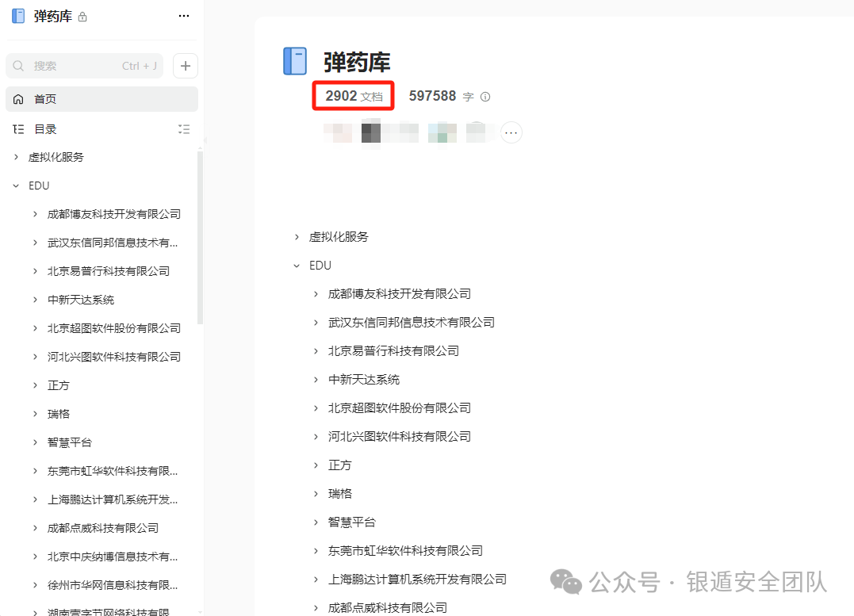The image size is (854, 616).
Task: Open 北京易普行科技有限公司 in main list
Action: [393, 351]
